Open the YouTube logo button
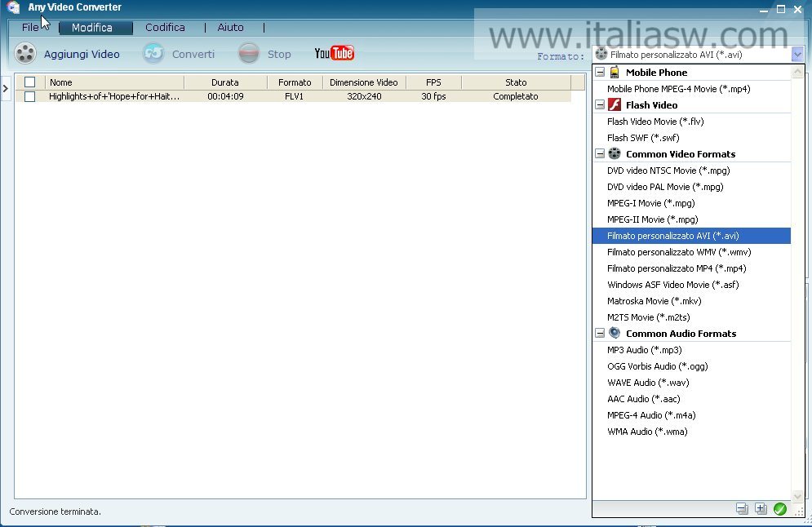The height and width of the screenshot is (527, 812). click(x=335, y=53)
